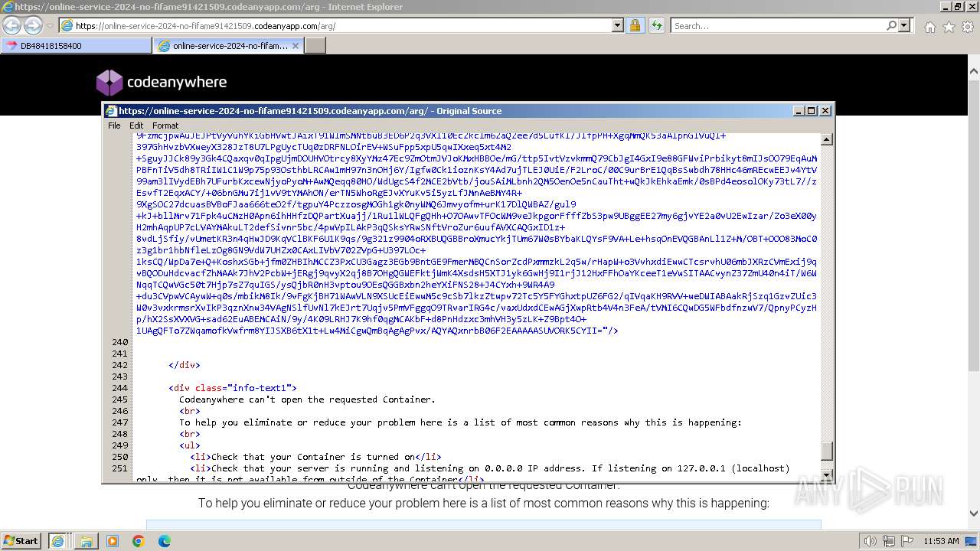Screen dimensions: 980x551
Task: Click the network tray icon
Action: [x=889, y=541]
